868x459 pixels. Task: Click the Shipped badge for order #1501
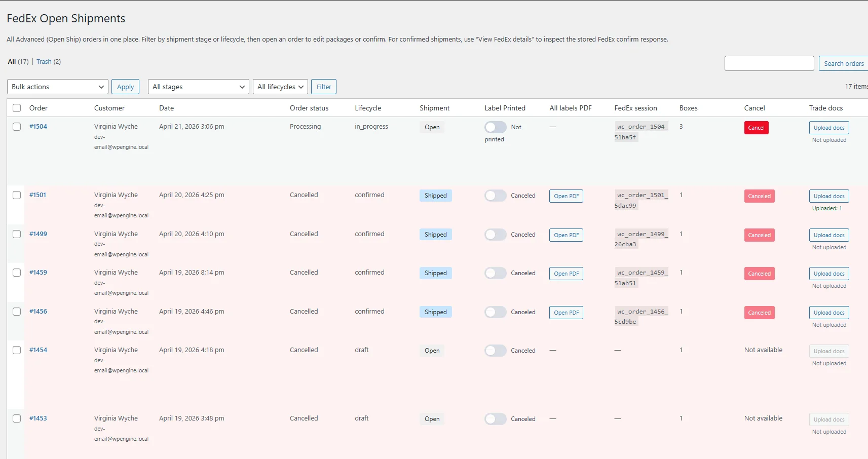(x=436, y=196)
